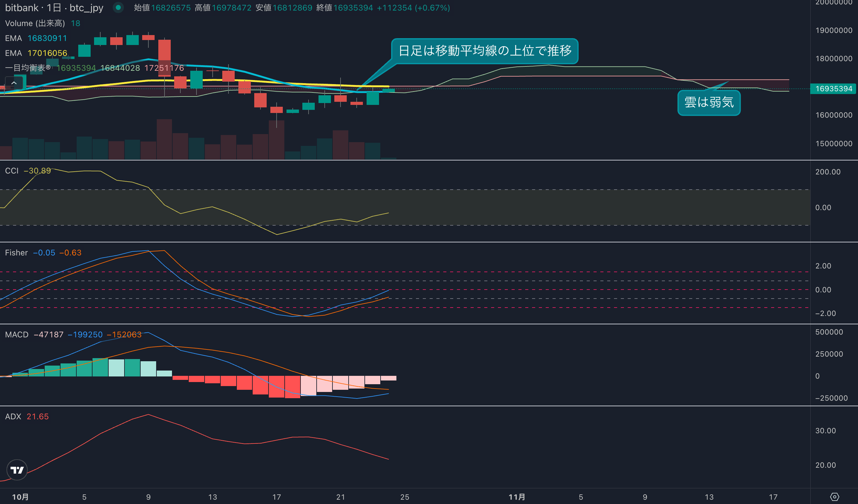Viewport: 858px width, 504px height.
Task: Click the MACD indicator label
Action: click(x=17, y=335)
